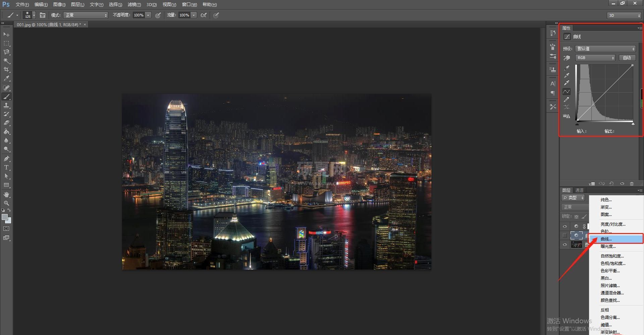Select the Blur tool

coord(6,141)
